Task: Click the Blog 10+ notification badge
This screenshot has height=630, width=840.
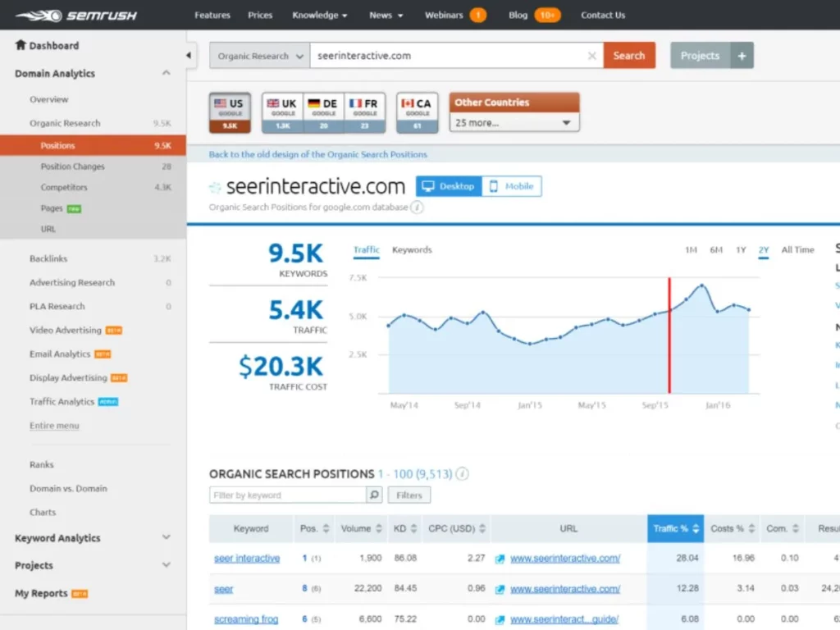Action: tap(547, 15)
